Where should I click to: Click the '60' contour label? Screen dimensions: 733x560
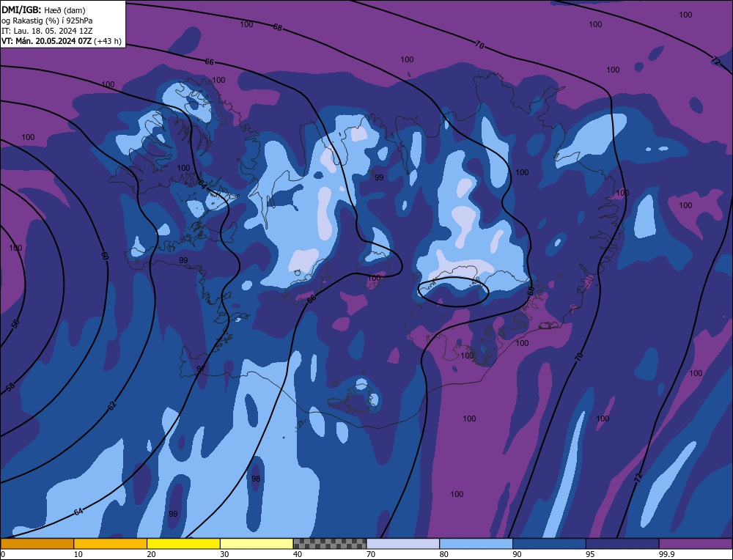click(105, 256)
